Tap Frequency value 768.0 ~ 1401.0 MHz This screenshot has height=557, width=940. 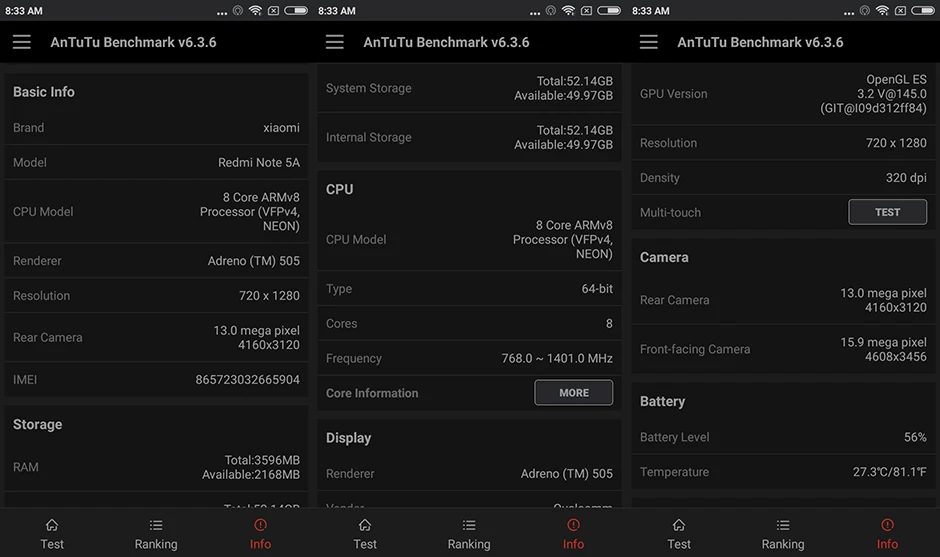coord(557,359)
